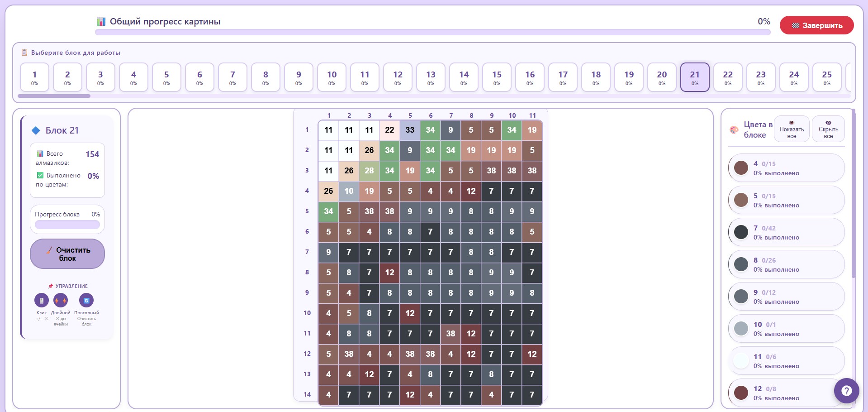The image size is (868, 412).
Task: Select block 1 tab
Action: (x=34, y=77)
